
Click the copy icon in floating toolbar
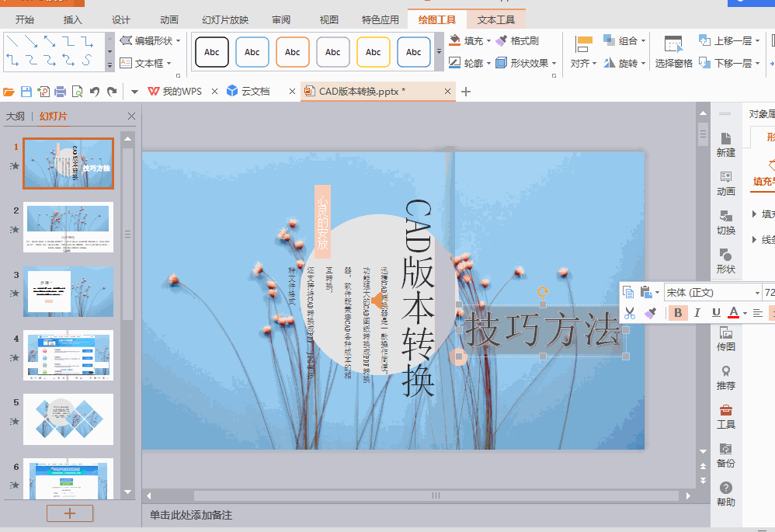tap(628, 292)
